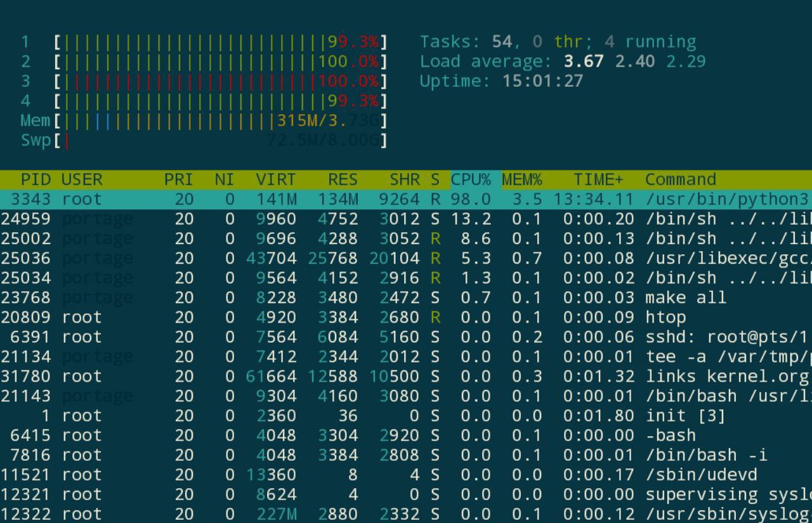The height and width of the screenshot is (523, 812).
Task: Click CPU 1 usage meter bar
Action: 221,42
